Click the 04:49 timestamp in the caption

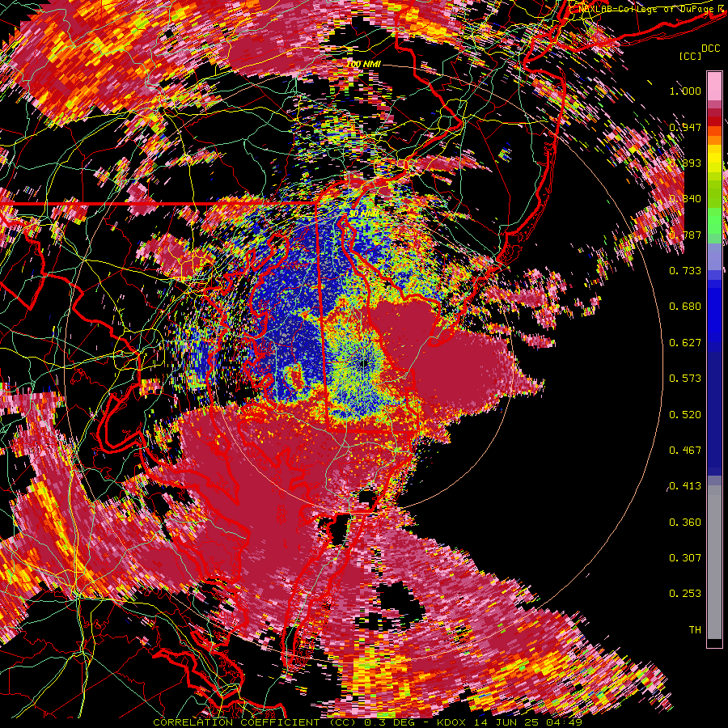click(563, 723)
